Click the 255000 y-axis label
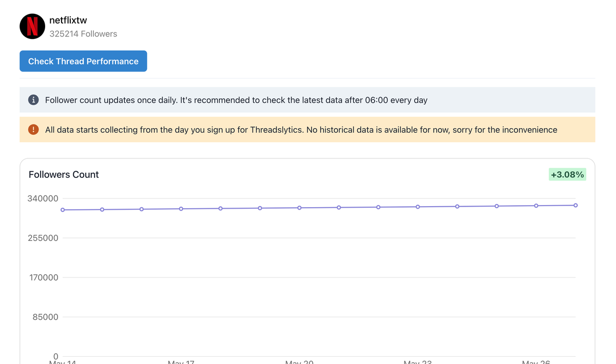Screen dimensions: 616x364 (x=43, y=238)
